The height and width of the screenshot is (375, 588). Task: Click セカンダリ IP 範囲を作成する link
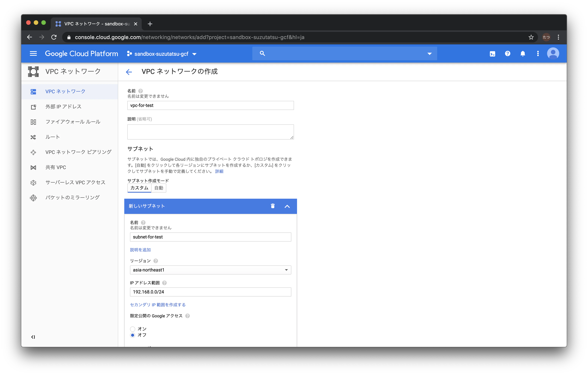[158, 305]
